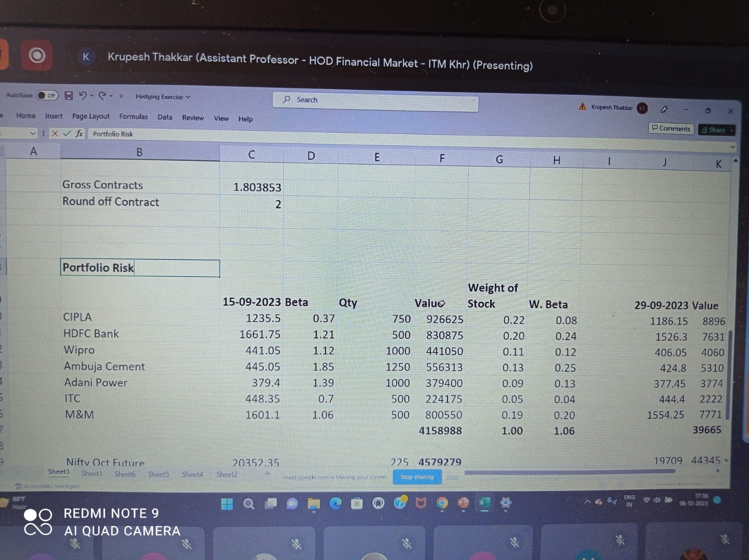Open the Home ribbon tab
749x560 pixels.
point(26,116)
